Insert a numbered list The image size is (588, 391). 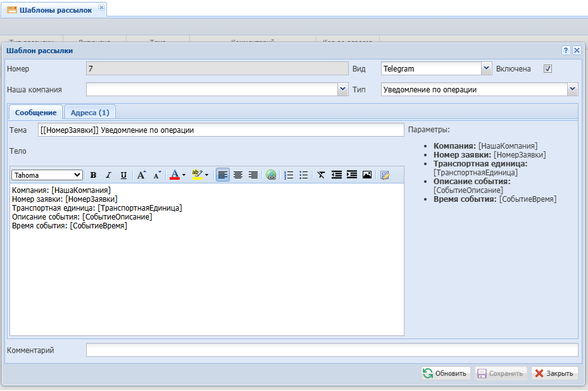(289, 175)
